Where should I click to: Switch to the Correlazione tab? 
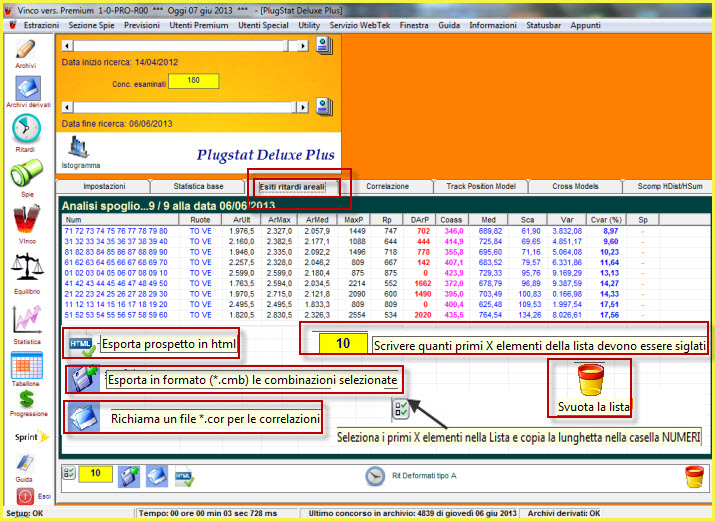point(387,186)
